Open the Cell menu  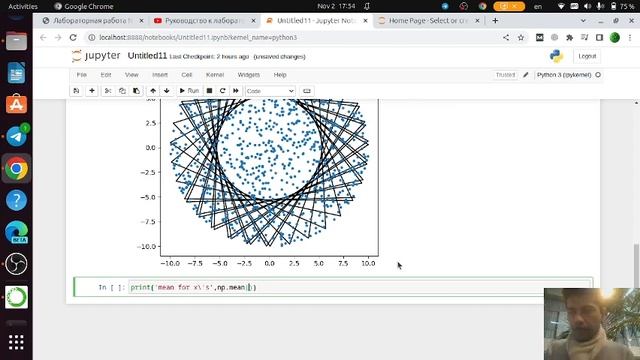[x=187, y=75]
